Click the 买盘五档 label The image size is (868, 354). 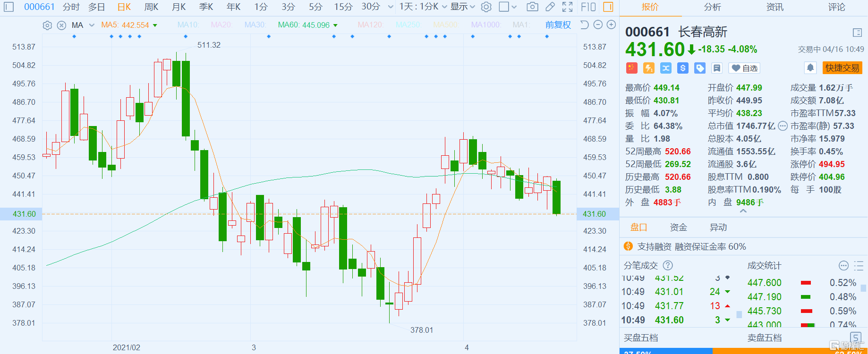coord(641,338)
